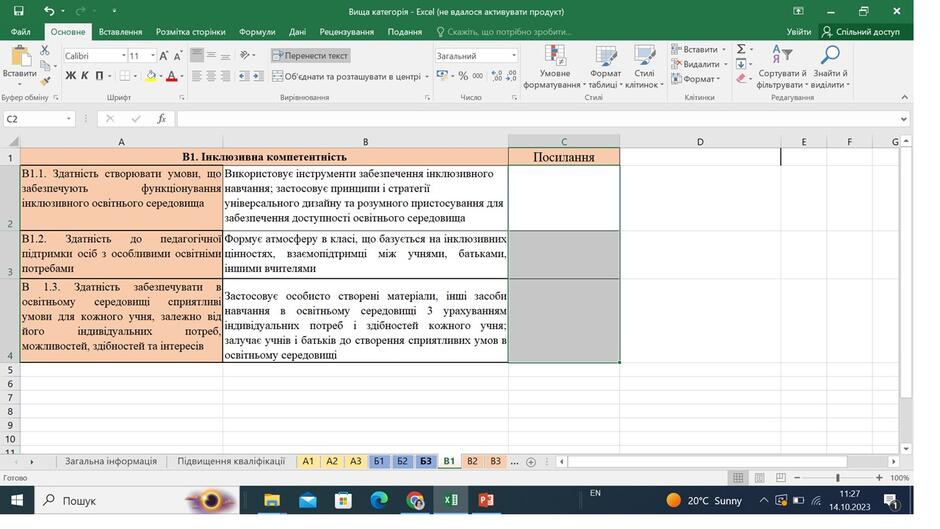Add a new sheet with the plus icon

tap(531, 462)
